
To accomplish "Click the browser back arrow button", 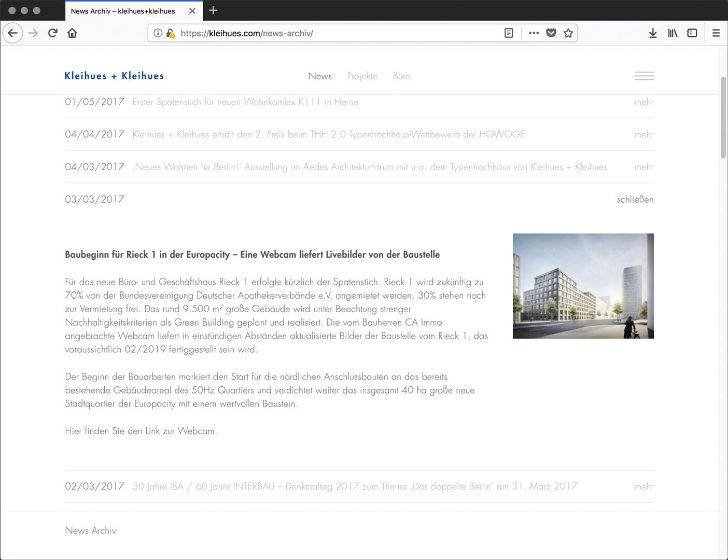I will 12,33.
